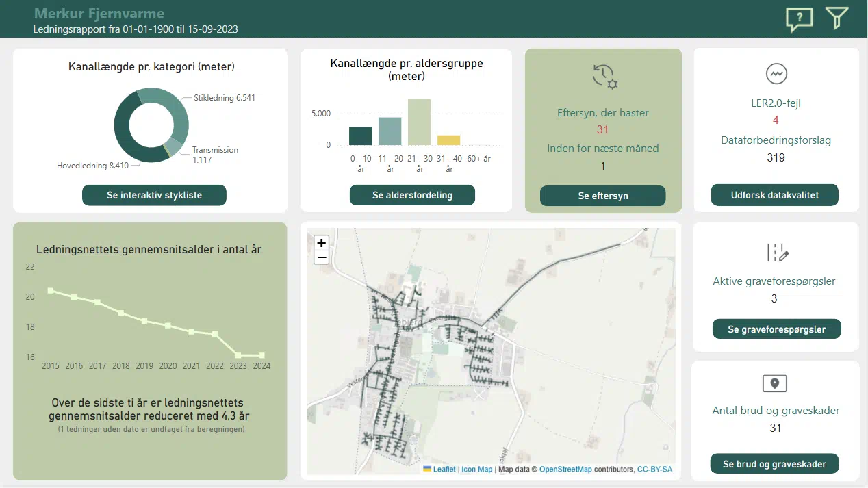Click the inspection clock-gear icon
868x488 pixels.
click(604, 76)
